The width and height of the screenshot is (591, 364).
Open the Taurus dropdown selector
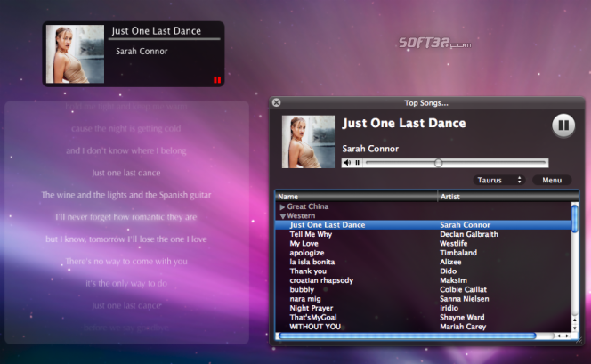click(x=500, y=180)
